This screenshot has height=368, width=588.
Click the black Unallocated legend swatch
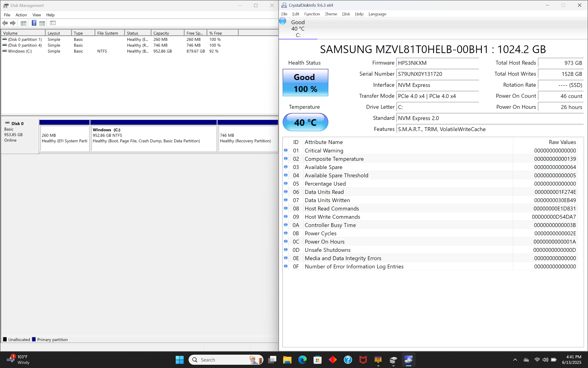point(5,339)
